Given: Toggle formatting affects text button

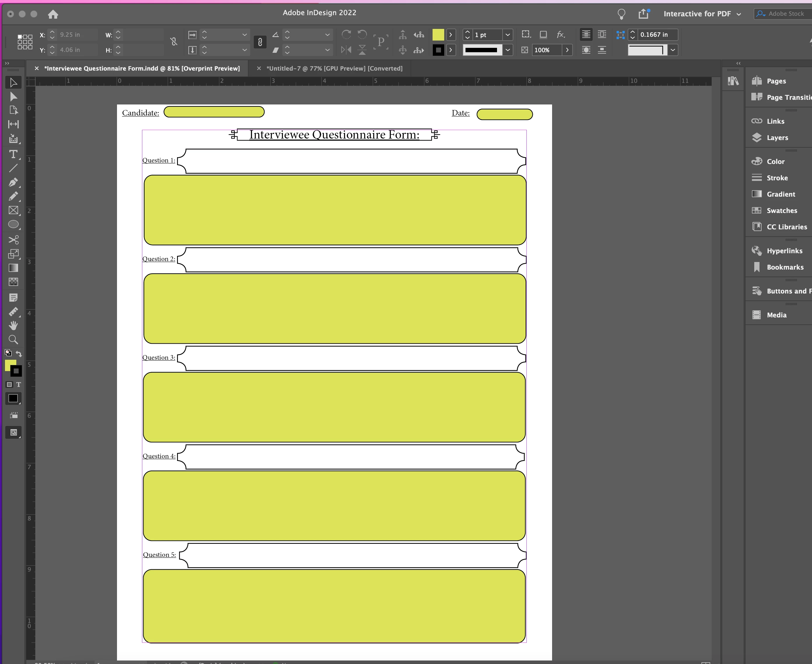Looking at the screenshot, I should pos(18,385).
